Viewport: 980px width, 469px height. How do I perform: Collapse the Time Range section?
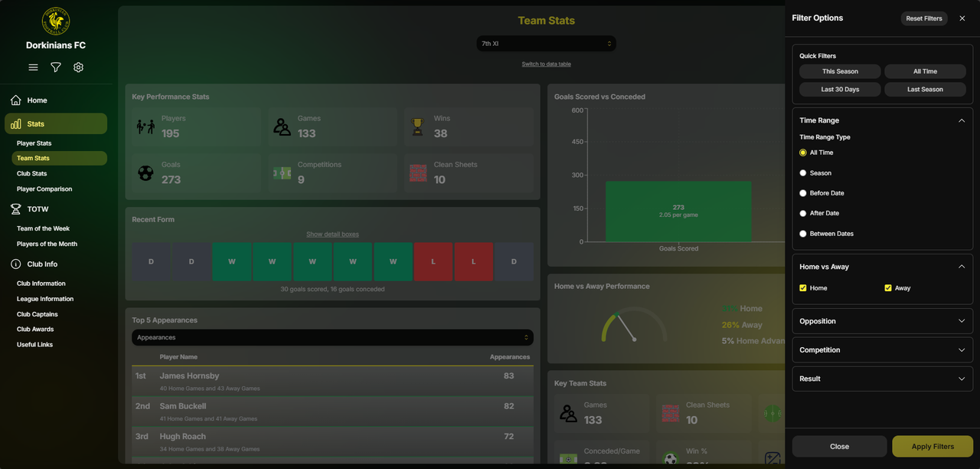point(962,120)
